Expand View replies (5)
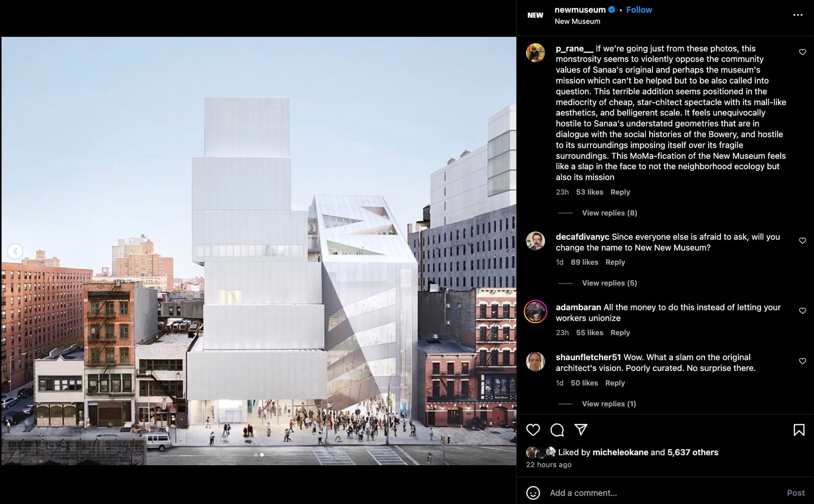Image resolution: width=814 pixels, height=504 pixels. click(609, 283)
